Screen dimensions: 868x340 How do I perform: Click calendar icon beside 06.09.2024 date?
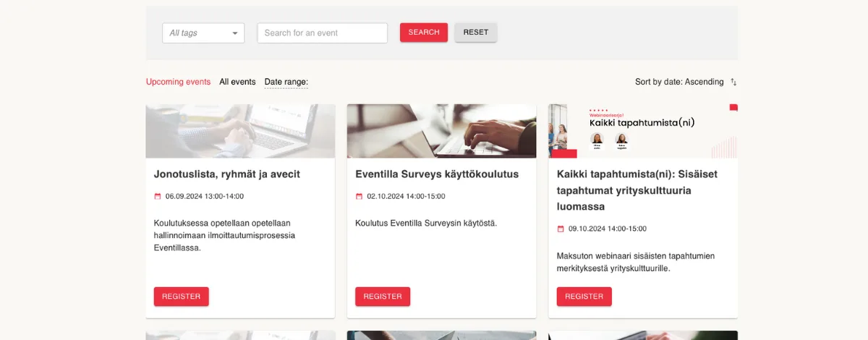coord(158,196)
